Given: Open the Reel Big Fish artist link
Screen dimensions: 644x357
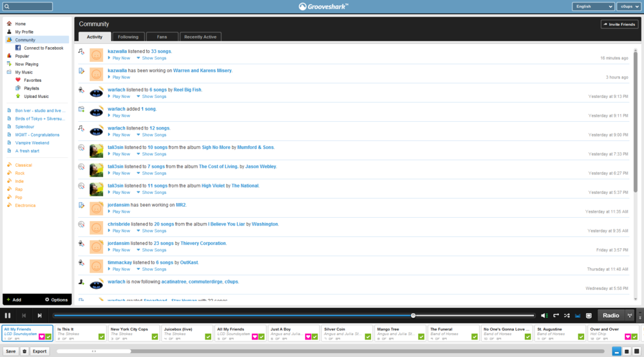Looking at the screenshot, I should coord(187,90).
